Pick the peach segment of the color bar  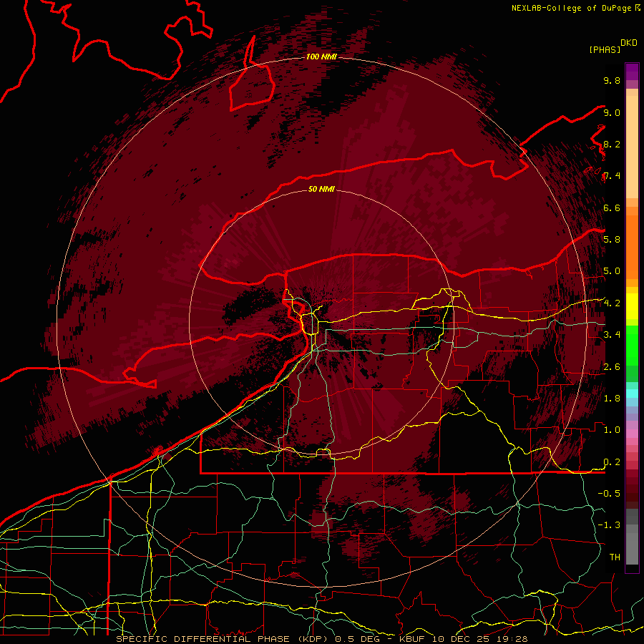click(632, 147)
